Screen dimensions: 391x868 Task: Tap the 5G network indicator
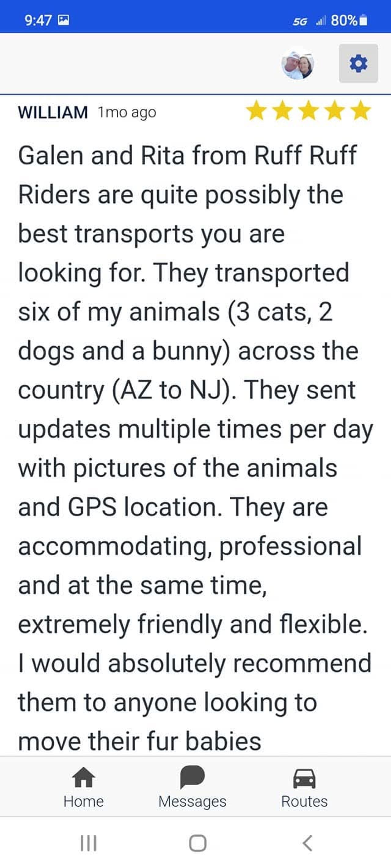point(300,22)
